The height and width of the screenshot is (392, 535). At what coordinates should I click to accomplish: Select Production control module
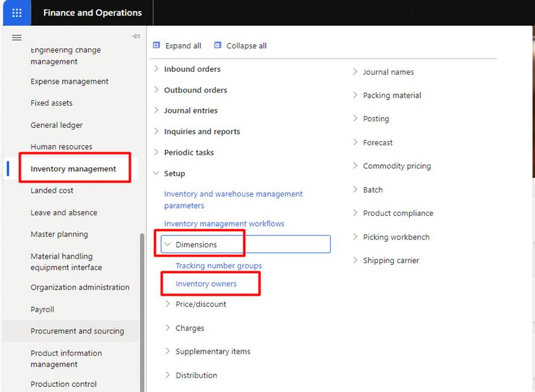63,384
